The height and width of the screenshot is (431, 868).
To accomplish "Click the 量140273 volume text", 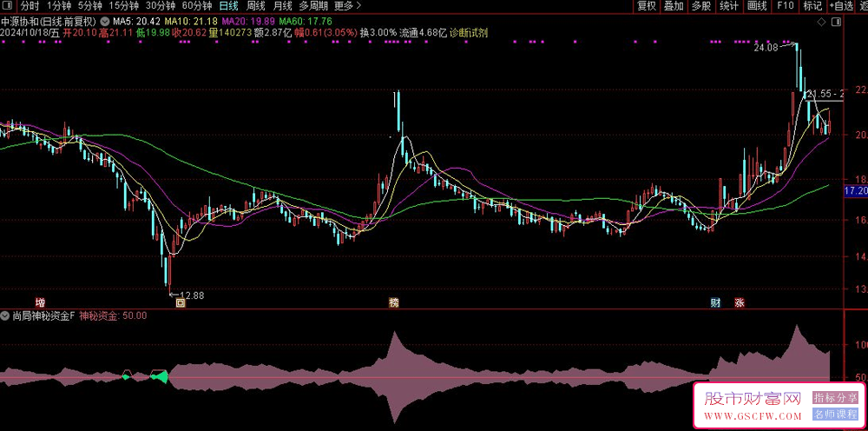I will pos(231,33).
